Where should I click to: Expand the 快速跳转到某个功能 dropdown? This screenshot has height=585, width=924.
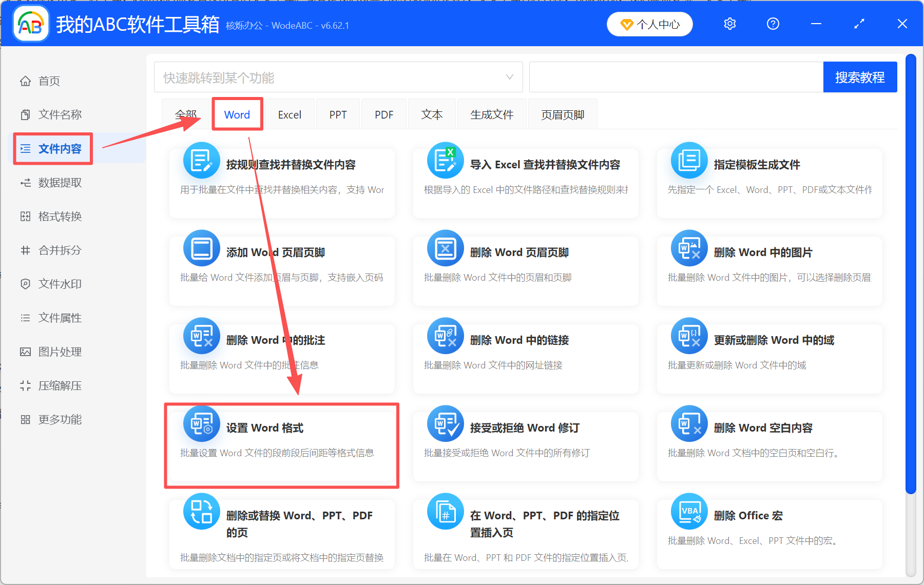[509, 76]
